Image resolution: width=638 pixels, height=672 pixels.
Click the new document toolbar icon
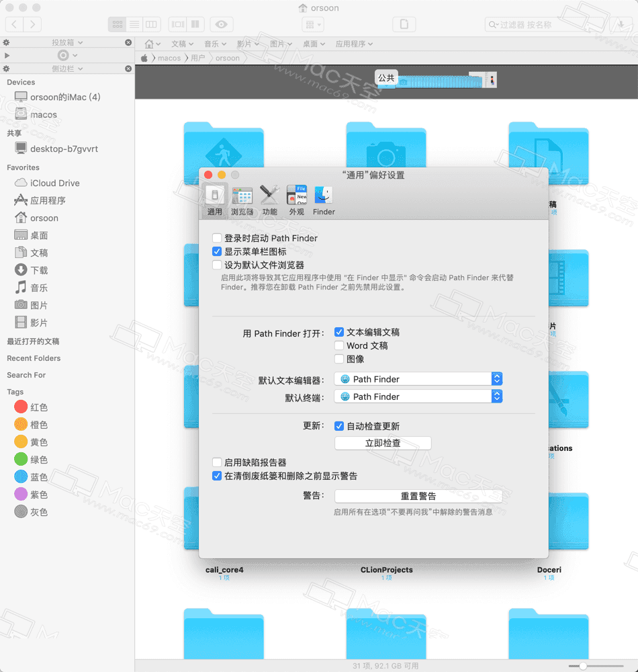404,24
